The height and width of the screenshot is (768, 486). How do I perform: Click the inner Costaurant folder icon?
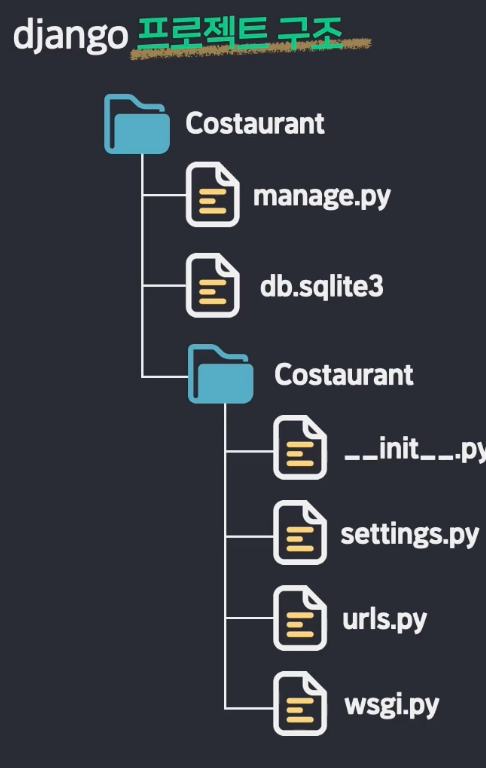point(220,374)
